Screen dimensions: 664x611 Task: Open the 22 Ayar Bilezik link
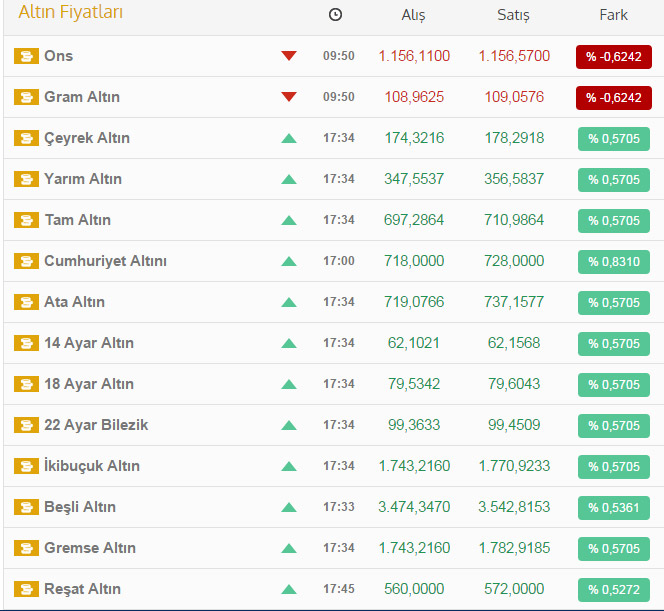click(96, 425)
